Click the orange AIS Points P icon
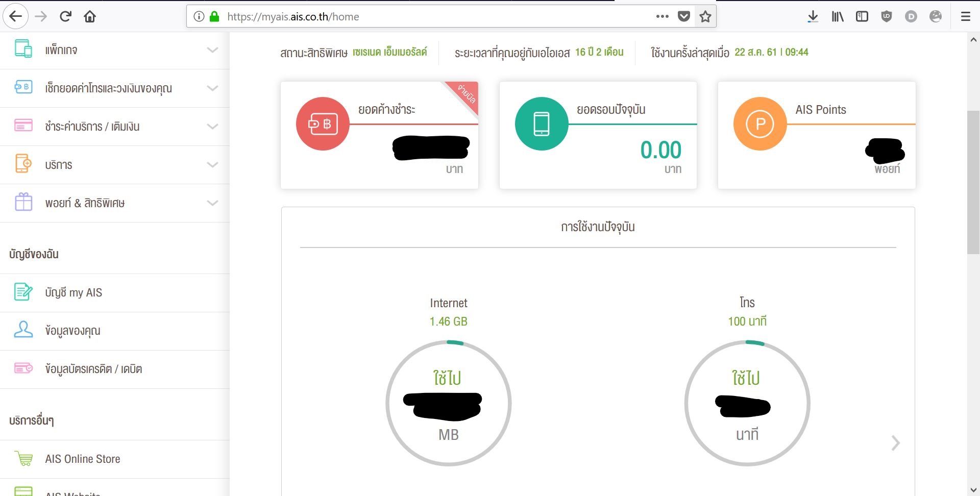Screen dimensions: 980x496 760,123
